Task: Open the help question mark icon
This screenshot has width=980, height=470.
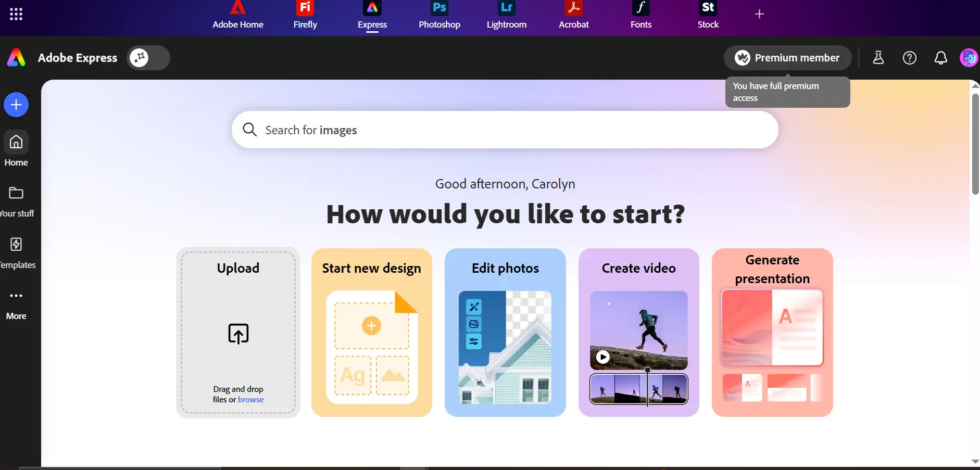Action: (x=910, y=58)
